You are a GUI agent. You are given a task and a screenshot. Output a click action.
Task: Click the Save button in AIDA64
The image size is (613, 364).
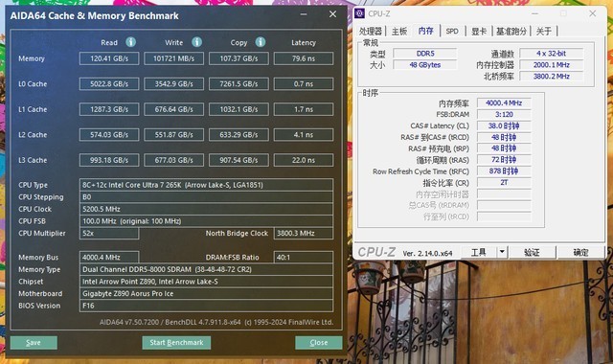tap(34, 343)
